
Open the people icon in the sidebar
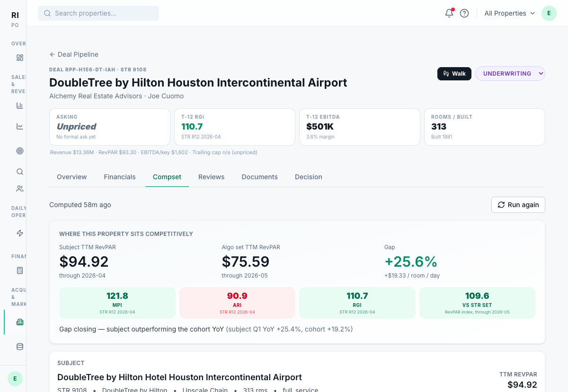[20, 189]
